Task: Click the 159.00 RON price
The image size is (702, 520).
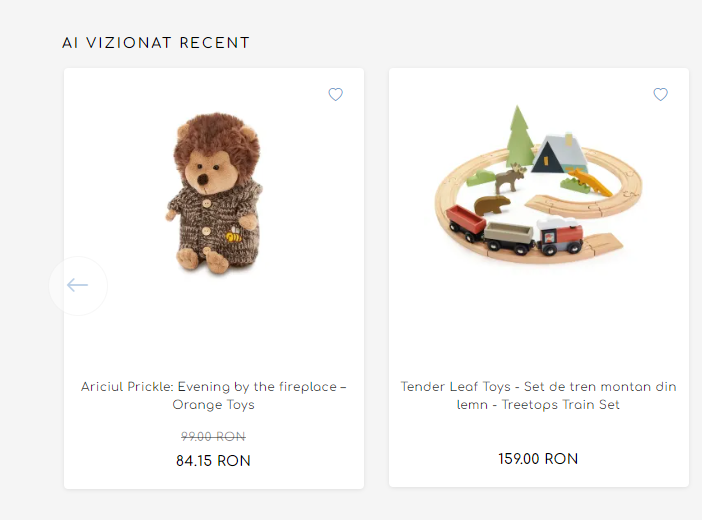Action: pos(538,459)
